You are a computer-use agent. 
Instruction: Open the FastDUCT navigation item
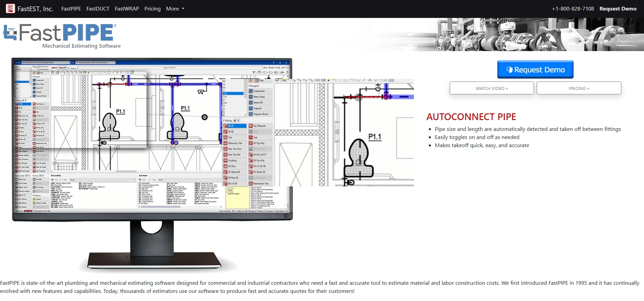(98, 9)
